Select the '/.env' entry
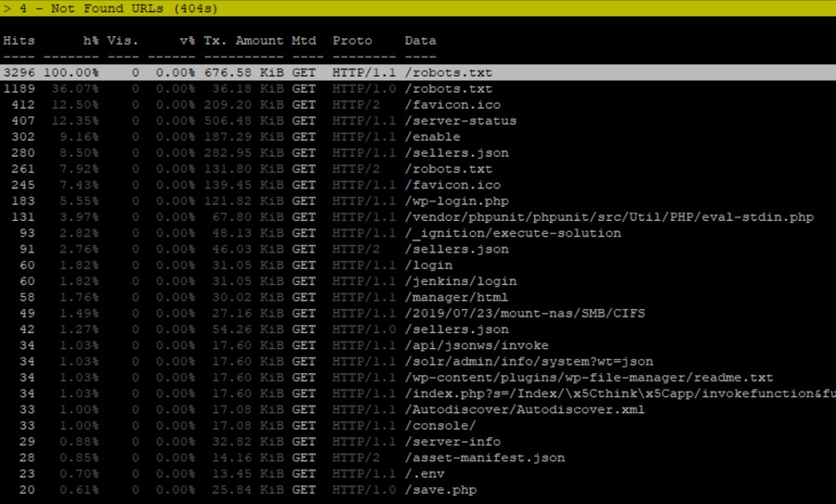Screen dimensions: 836x504 [424, 473]
